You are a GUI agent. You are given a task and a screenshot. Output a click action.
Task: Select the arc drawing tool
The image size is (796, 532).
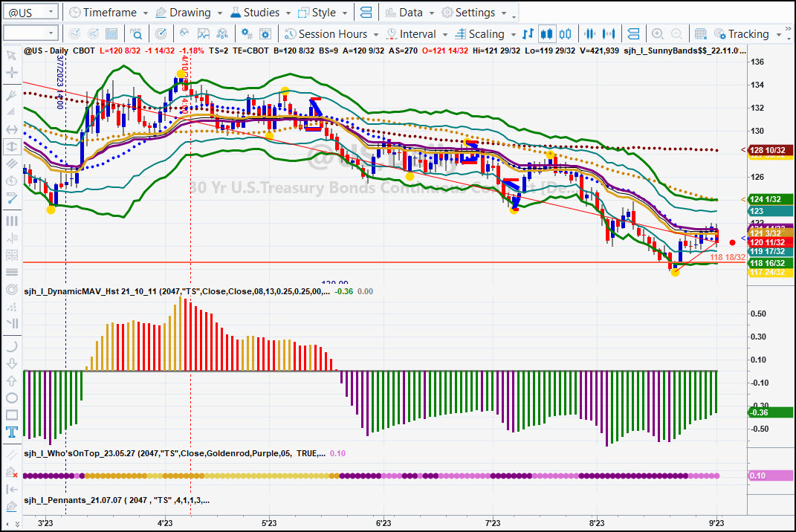click(x=11, y=346)
